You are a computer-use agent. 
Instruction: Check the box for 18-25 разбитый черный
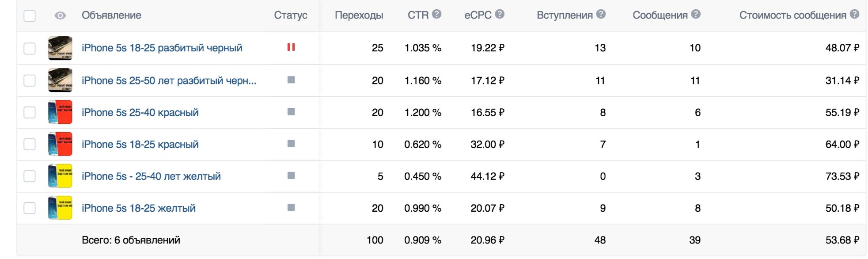(30, 48)
